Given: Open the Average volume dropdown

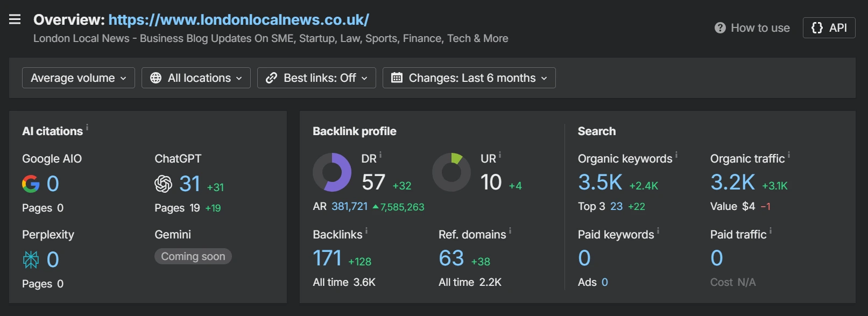Looking at the screenshot, I should point(79,78).
